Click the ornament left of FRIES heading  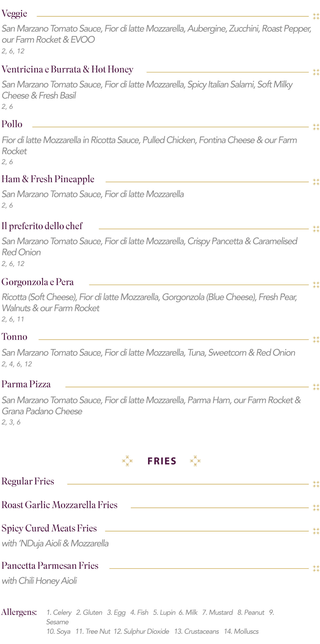point(127,461)
